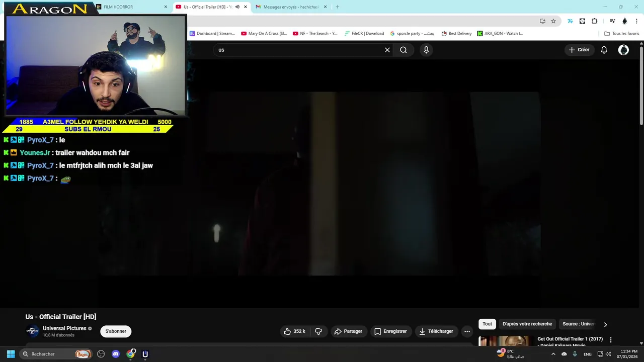Close the FILM HOORROR tab

(x=166, y=7)
